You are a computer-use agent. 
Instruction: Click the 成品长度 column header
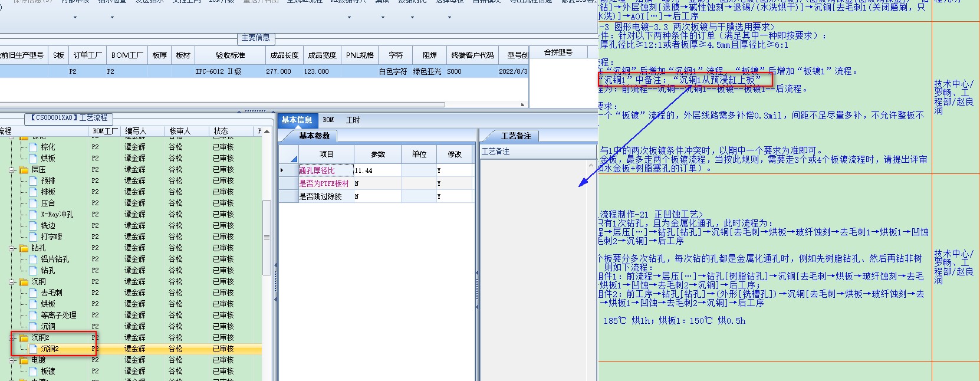point(284,55)
